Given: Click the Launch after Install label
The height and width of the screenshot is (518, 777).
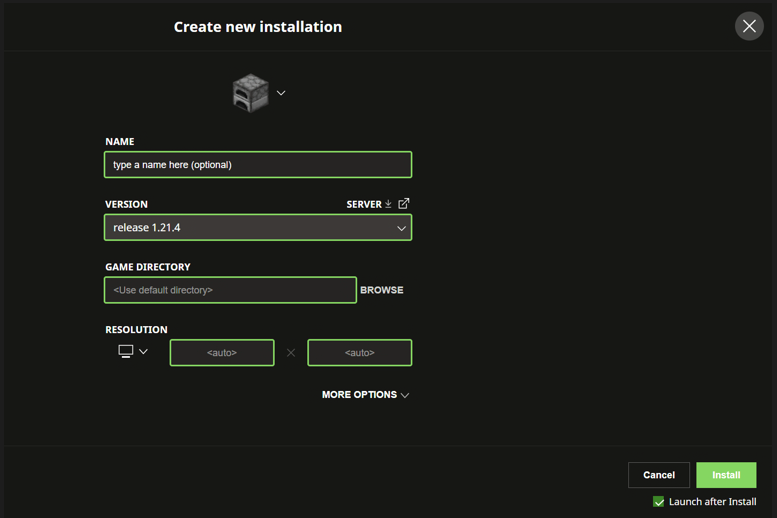Looking at the screenshot, I should pos(712,502).
